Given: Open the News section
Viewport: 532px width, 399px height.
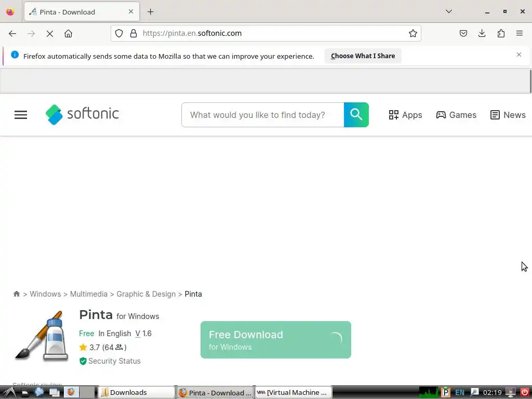Looking at the screenshot, I should [508, 115].
